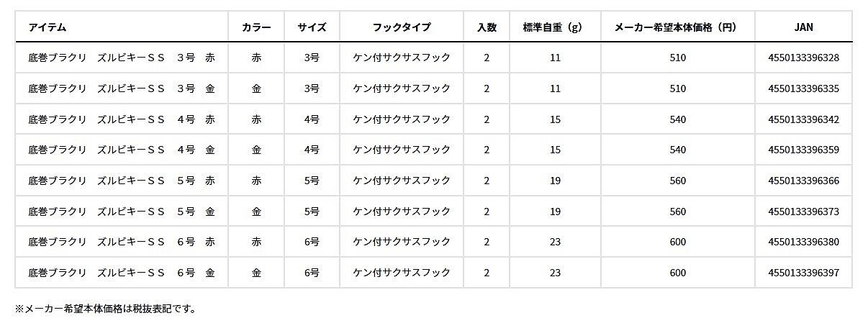Click the フックタイプ column header
This screenshot has width=868, height=318.
tap(402, 27)
